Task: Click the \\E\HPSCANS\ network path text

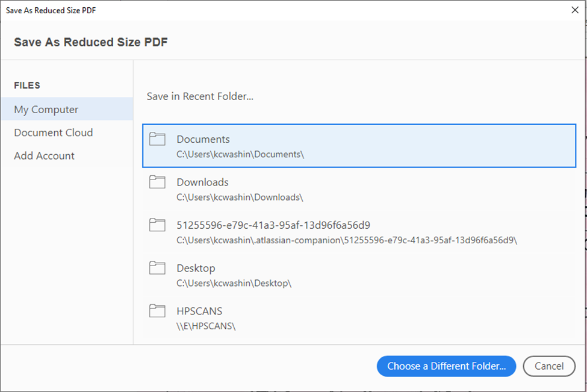Action: 206,326
